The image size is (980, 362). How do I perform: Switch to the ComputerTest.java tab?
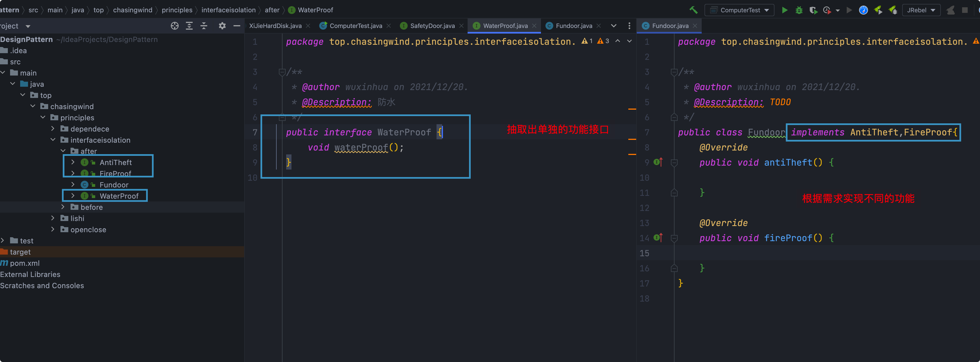pyautogui.click(x=355, y=26)
